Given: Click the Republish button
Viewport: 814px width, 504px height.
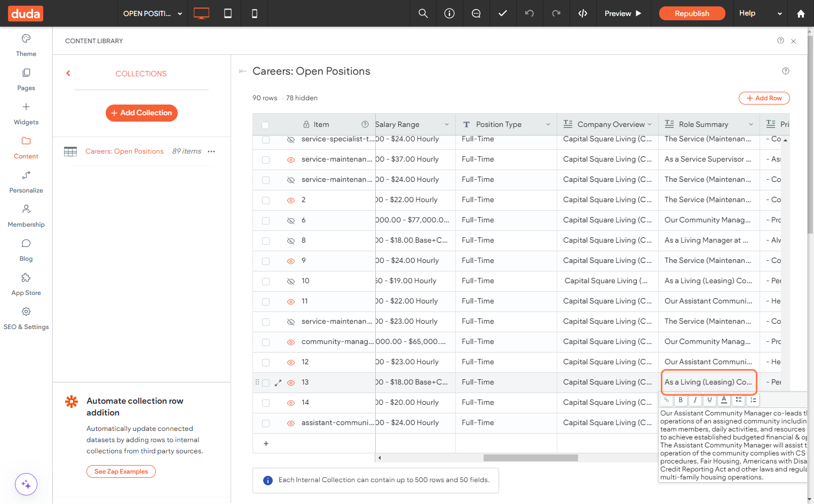Looking at the screenshot, I should click(x=692, y=13).
